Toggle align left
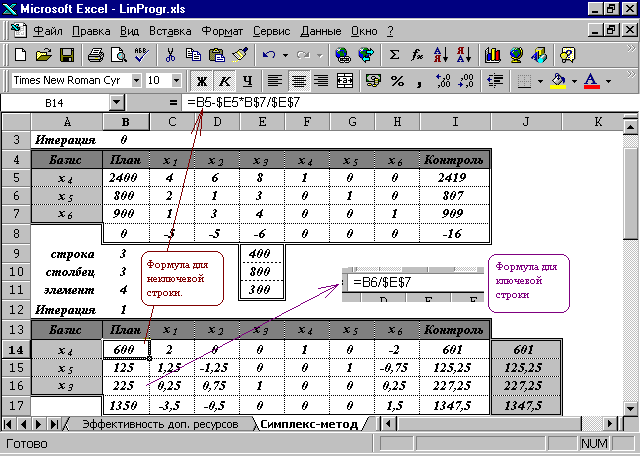Screen dimensions: 640x456 [x=275, y=80]
